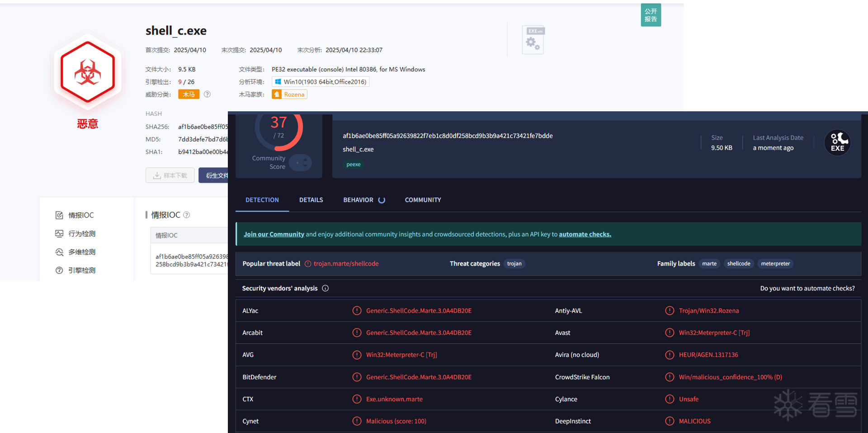This screenshot has height=433, width=868.
Task: Select 多维检测 in the sandbox sidebar
Action: pos(82,252)
